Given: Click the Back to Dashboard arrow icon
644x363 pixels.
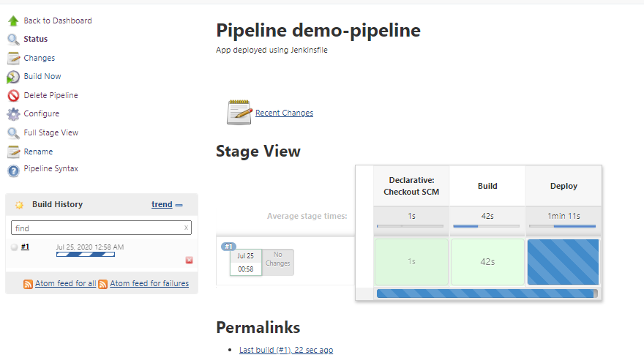Looking at the screenshot, I should click(13, 21).
